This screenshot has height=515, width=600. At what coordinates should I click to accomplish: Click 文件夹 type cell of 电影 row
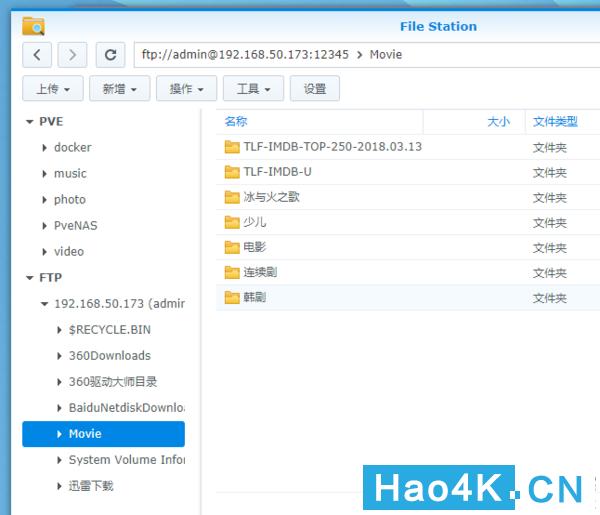(x=549, y=248)
